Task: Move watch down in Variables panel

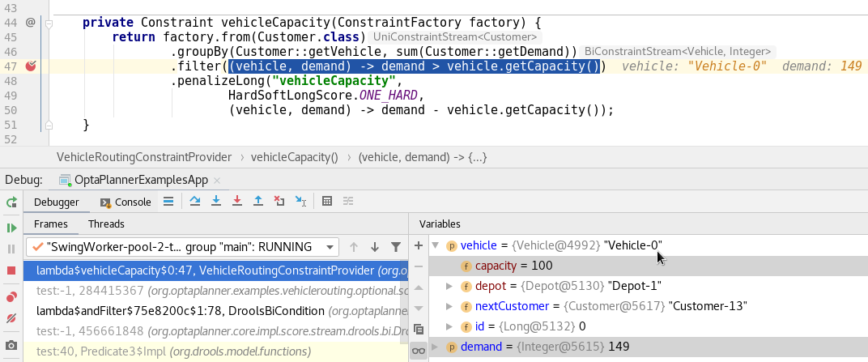Action: (419, 309)
